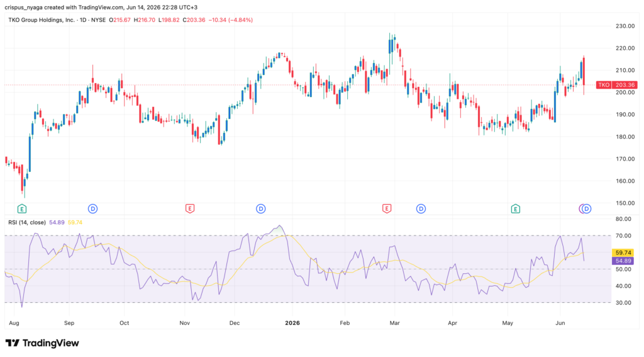Click the 230.00 price axis label
644x357 pixels.
coord(625,26)
